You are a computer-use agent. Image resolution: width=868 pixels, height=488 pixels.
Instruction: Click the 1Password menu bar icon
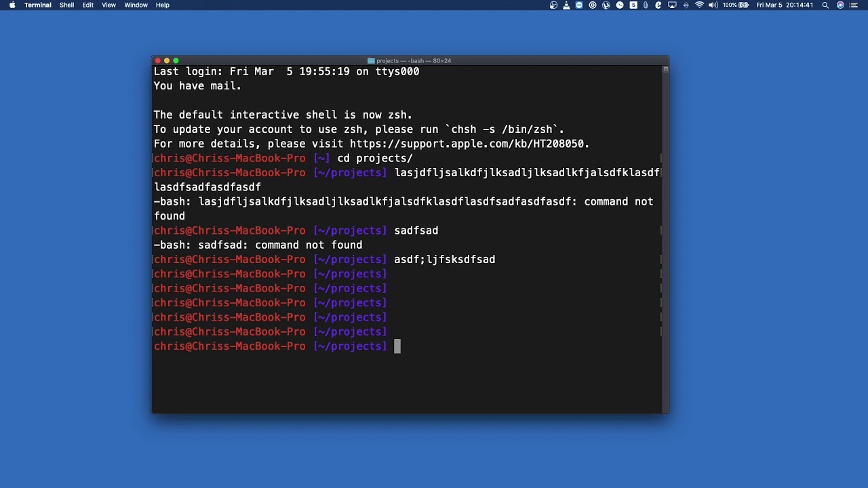coord(593,5)
